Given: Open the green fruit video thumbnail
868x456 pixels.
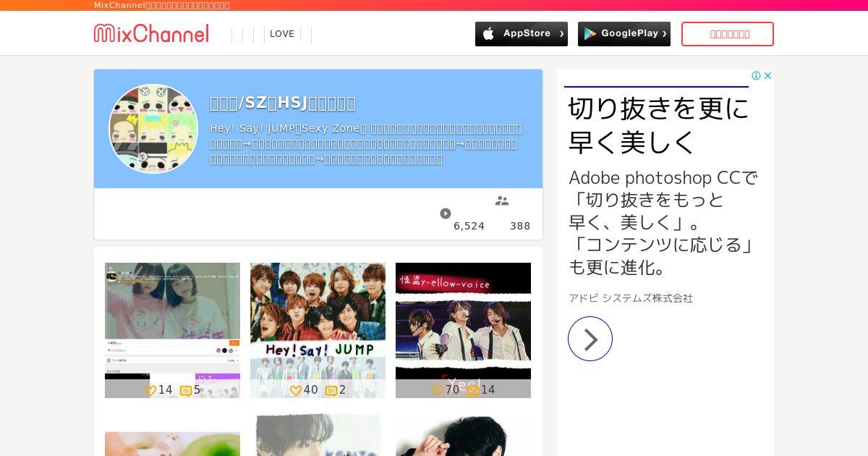Looking at the screenshot, I should [x=172, y=444].
